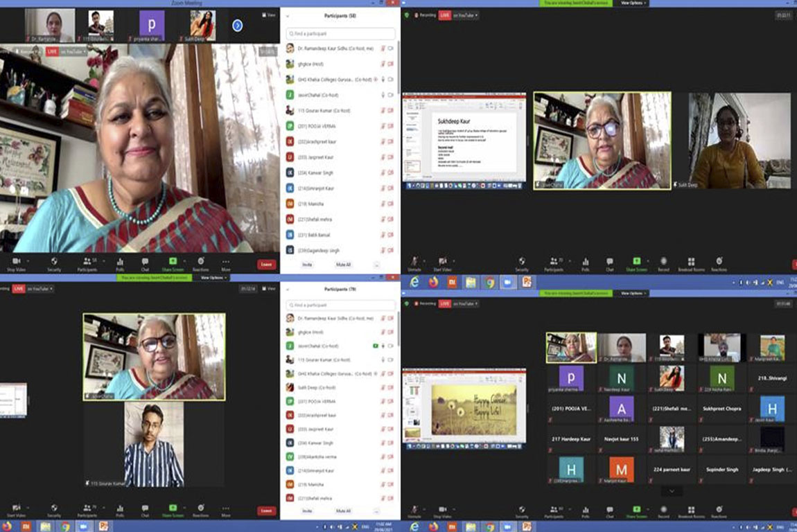Open Security in Participants (58) meeting toolbar
797x532 pixels.
click(54, 263)
